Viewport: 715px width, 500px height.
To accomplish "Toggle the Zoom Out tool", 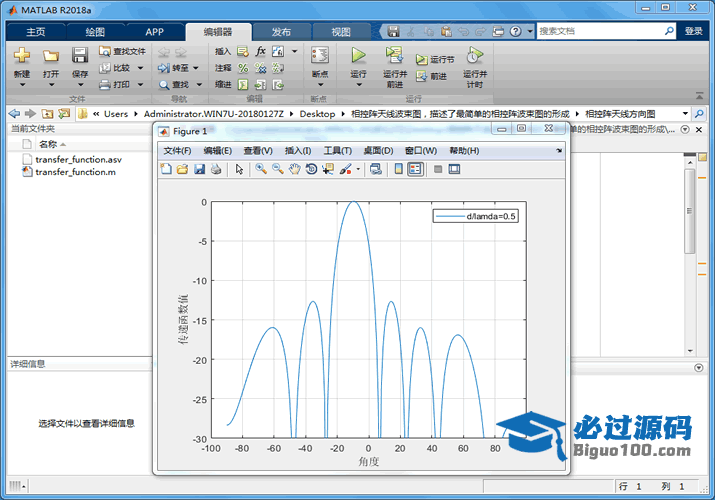I will pos(278,169).
